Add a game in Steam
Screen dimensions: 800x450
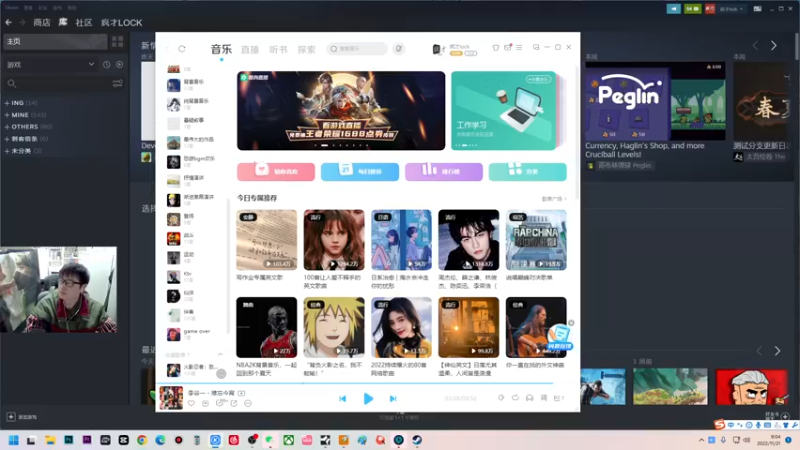[x=21, y=417]
